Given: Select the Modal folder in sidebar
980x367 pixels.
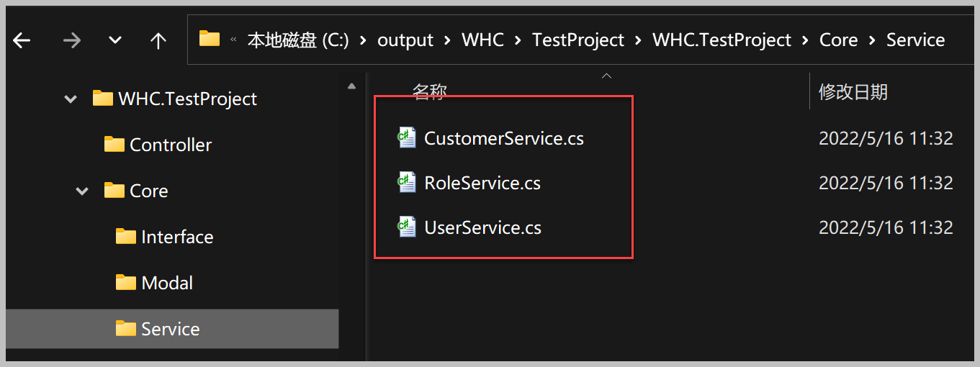Looking at the screenshot, I should coord(166,283).
